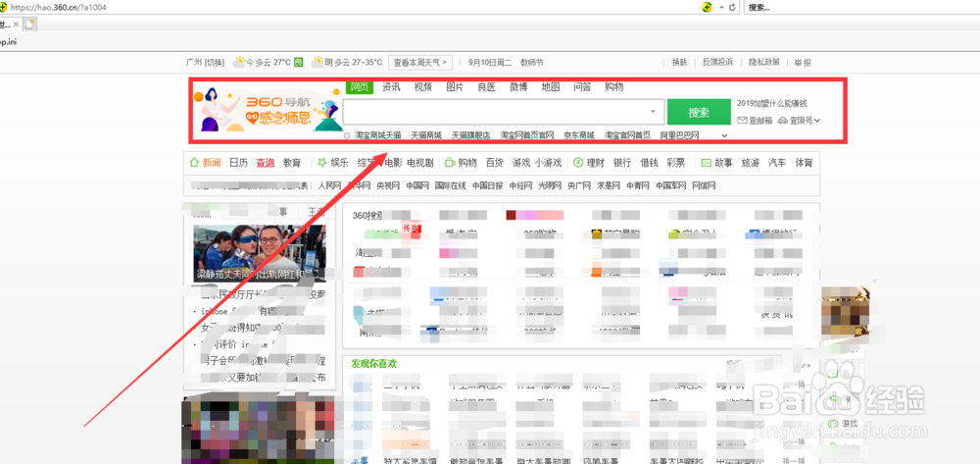Click the date 9月10日周二
The image size is (980, 464).
(x=489, y=63)
